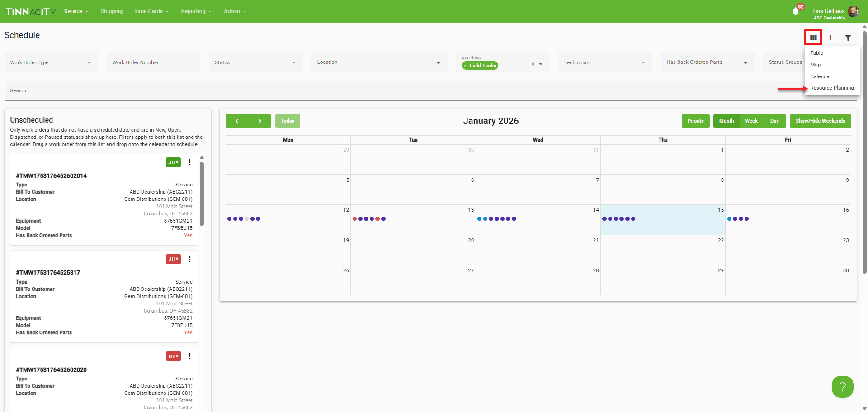This screenshot has height=412, width=868.
Task: Open kebab menu for work order #TMW1753176452602014
Action: 189,162
